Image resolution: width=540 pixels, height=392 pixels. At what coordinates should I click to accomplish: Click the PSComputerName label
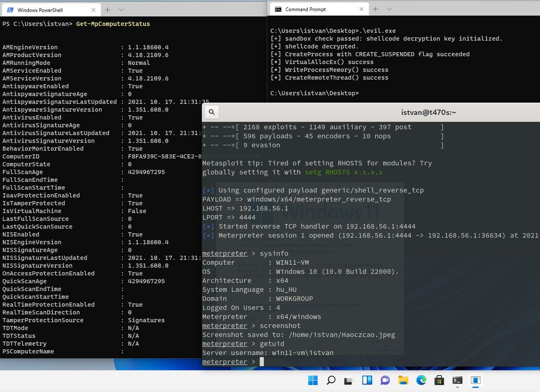pyautogui.click(x=28, y=351)
